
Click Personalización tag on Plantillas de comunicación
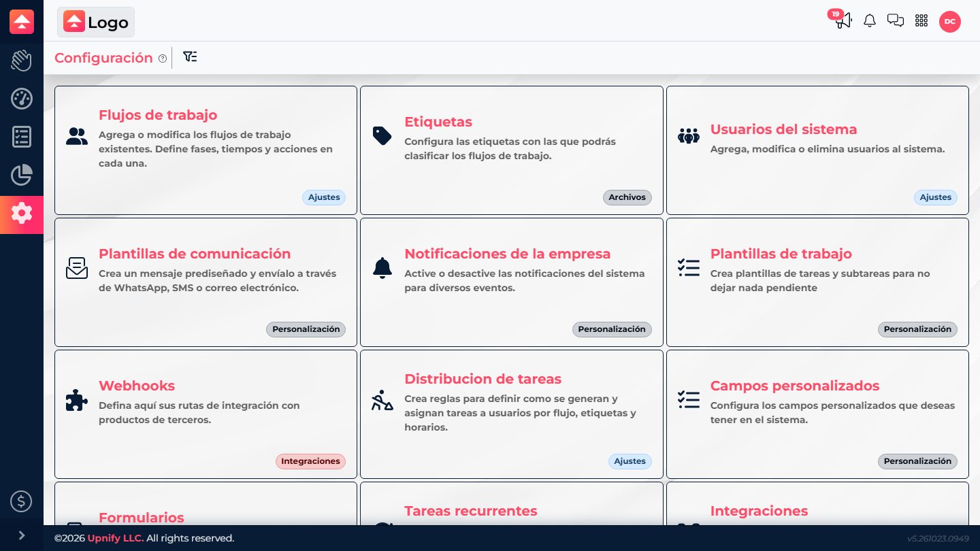[306, 329]
